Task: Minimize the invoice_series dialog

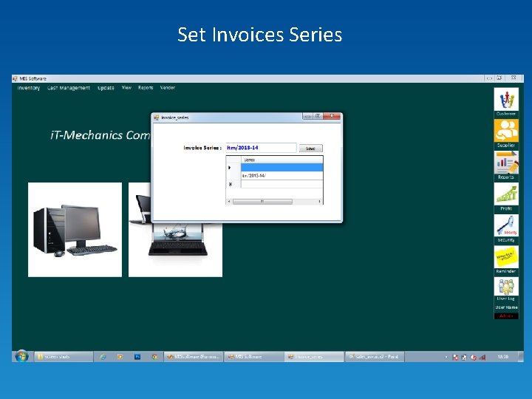Action: point(307,117)
